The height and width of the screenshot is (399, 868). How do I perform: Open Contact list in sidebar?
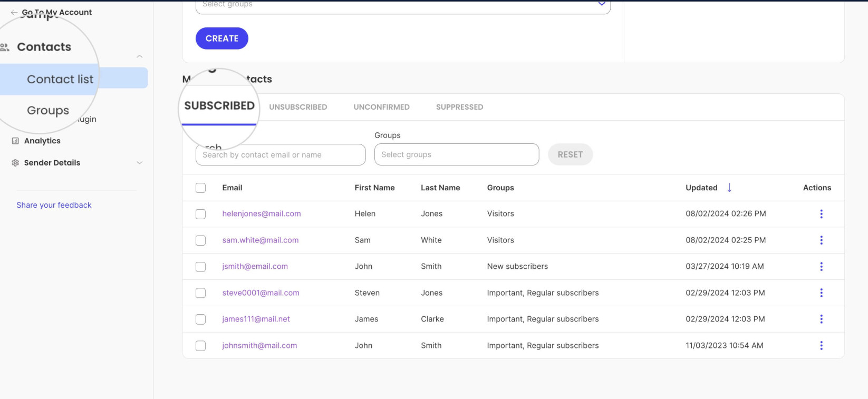pos(60,79)
